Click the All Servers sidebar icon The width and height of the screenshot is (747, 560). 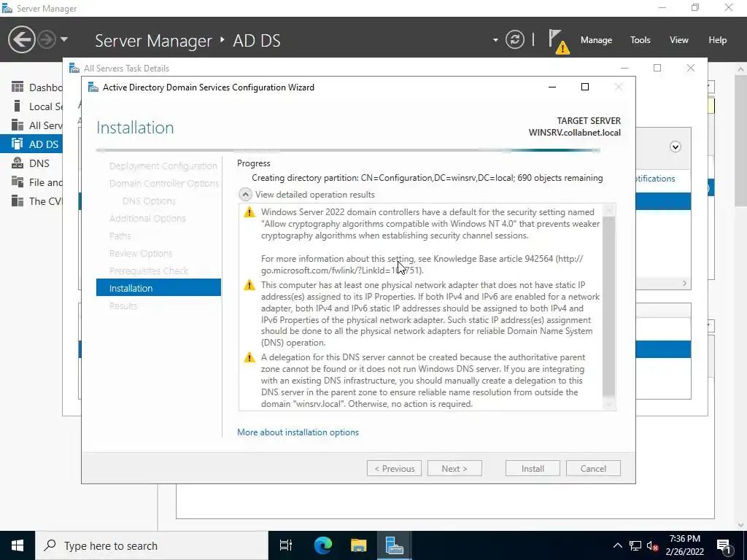[18, 125]
